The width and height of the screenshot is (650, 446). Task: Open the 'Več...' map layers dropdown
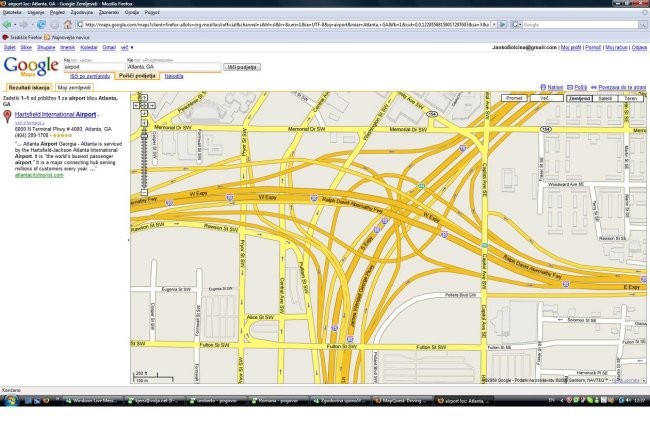point(546,98)
